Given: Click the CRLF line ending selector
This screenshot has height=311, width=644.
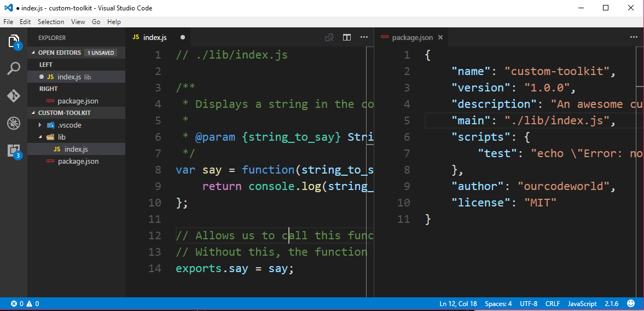Looking at the screenshot, I should (553, 303).
